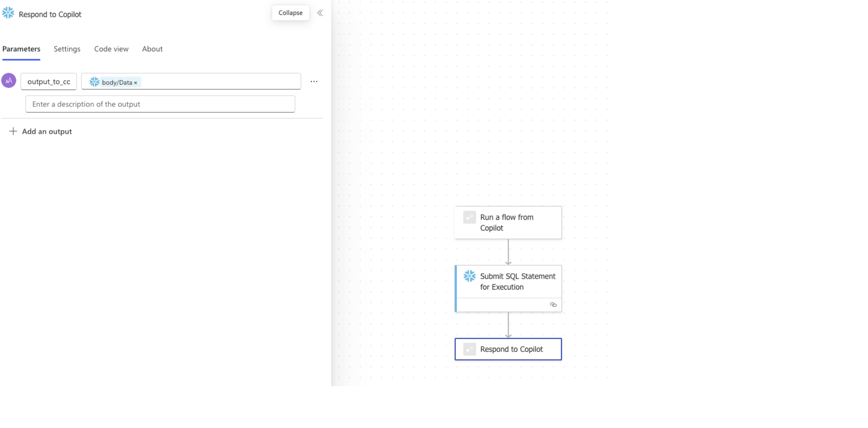Click the Snowflake icon on Submit SQL Statement node
This screenshot has width=868, height=428.
click(470, 276)
